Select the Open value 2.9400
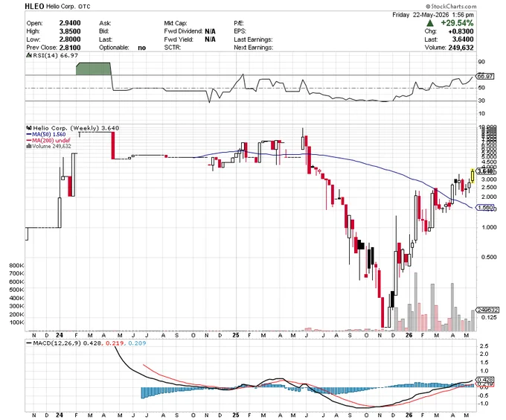 [x=70, y=23]
